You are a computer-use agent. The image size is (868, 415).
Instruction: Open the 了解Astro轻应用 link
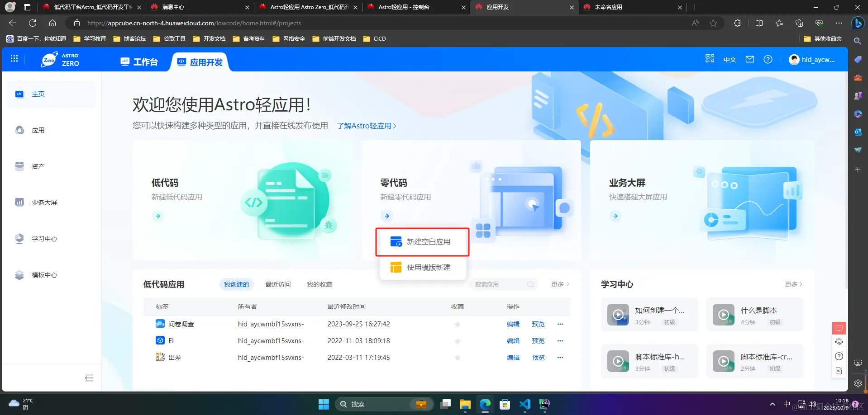coord(367,126)
